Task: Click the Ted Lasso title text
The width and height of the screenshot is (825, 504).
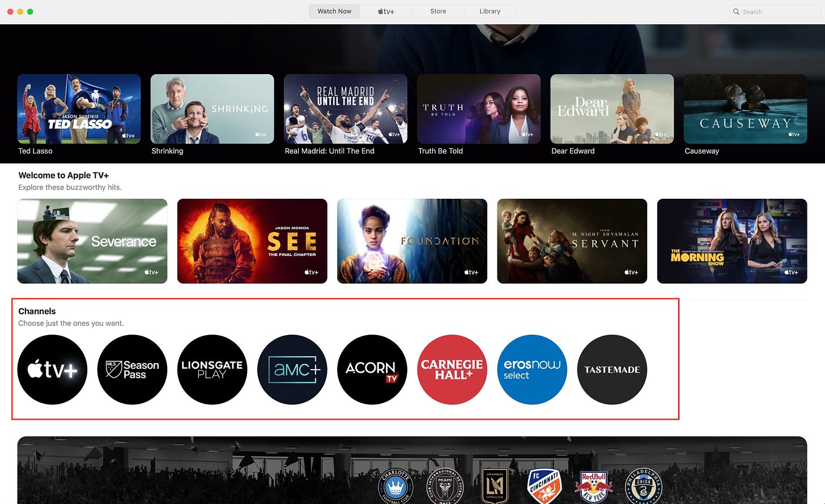Action: tap(35, 151)
